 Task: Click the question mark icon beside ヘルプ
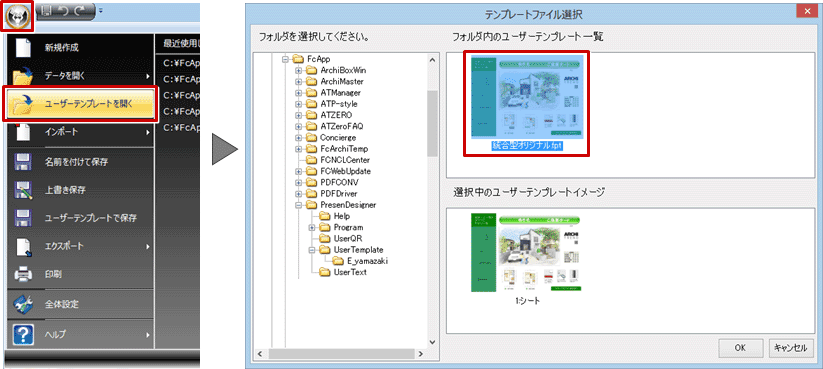click(x=23, y=334)
